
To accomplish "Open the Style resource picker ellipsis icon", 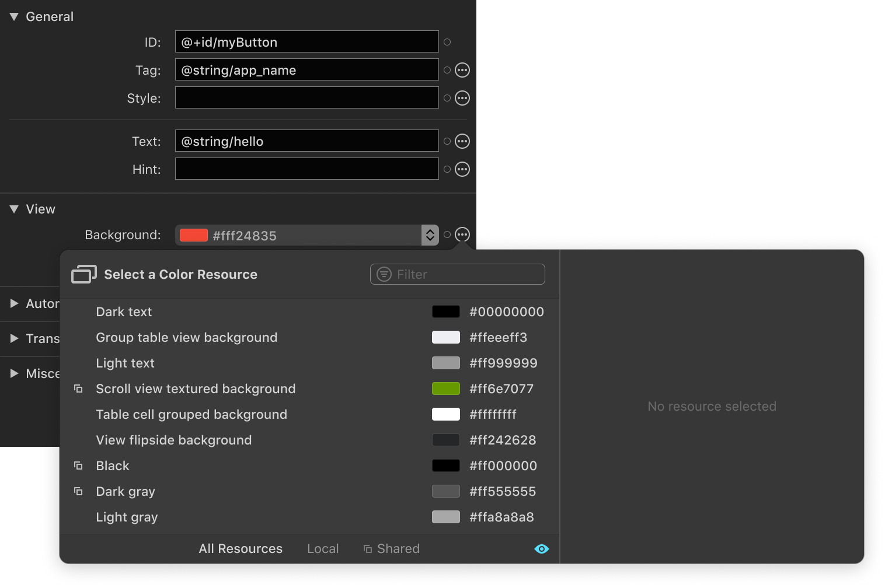I will click(462, 97).
